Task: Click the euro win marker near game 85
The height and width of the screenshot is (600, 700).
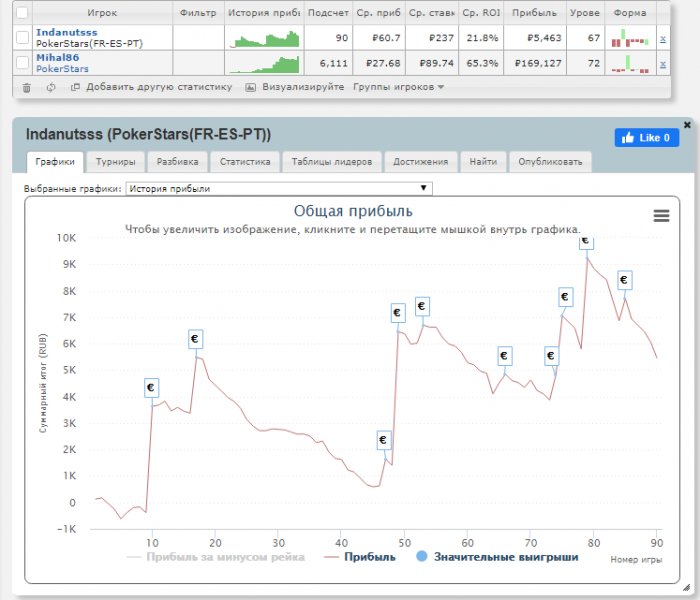Action: point(625,280)
